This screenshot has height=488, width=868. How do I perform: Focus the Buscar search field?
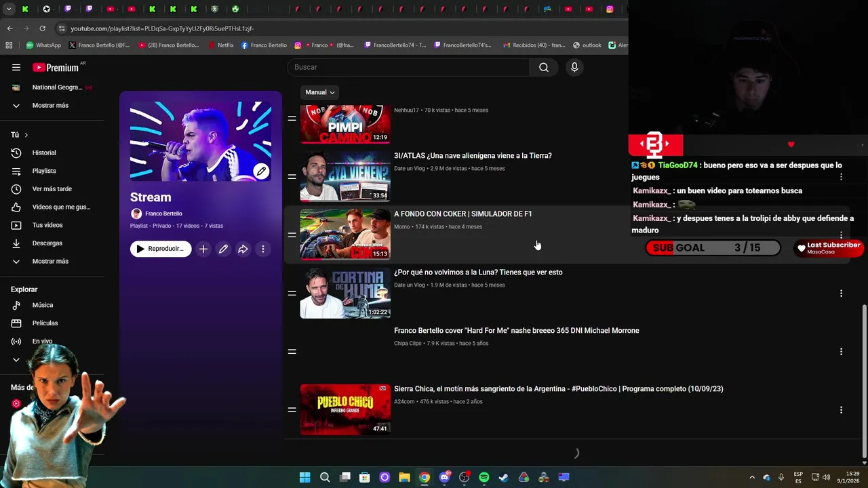pos(409,67)
